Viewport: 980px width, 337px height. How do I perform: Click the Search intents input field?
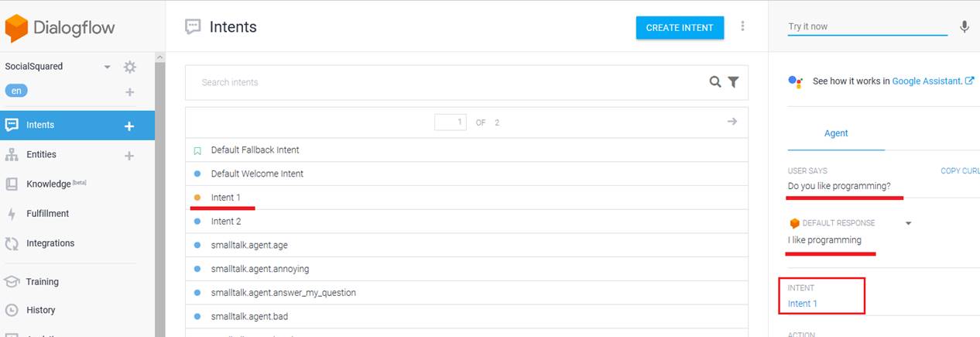449,82
